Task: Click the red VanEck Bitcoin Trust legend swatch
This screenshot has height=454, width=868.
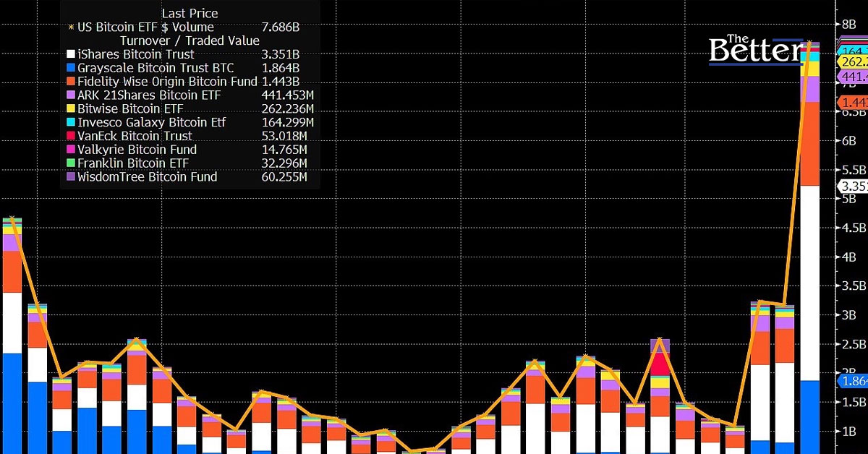Action: [70, 137]
